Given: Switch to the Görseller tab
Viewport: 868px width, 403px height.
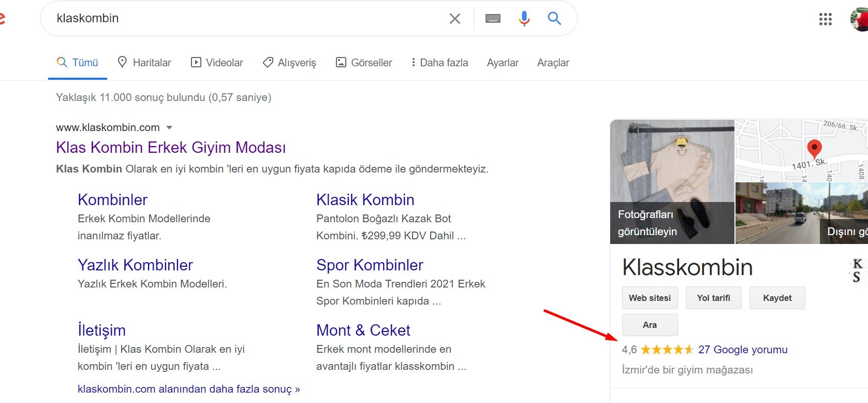Looking at the screenshot, I should (364, 63).
